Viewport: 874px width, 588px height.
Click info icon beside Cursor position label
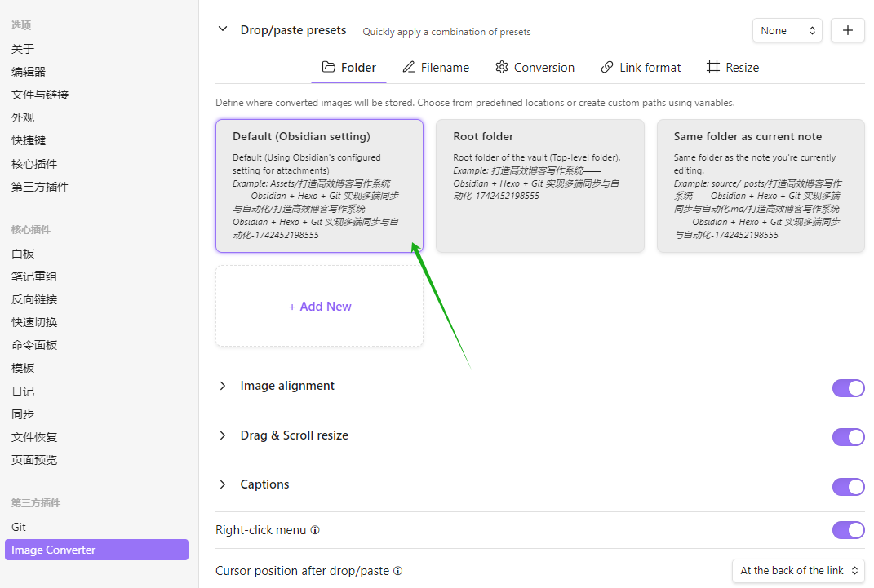(x=397, y=571)
